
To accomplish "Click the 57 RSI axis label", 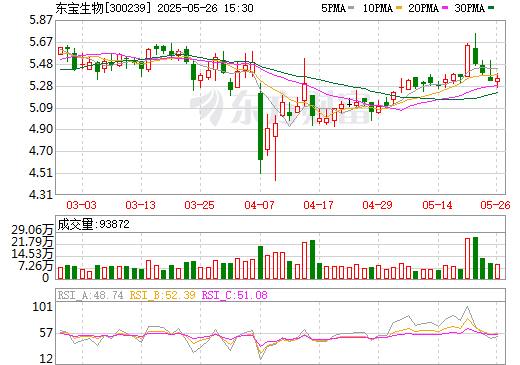I will click(x=46, y=333).
